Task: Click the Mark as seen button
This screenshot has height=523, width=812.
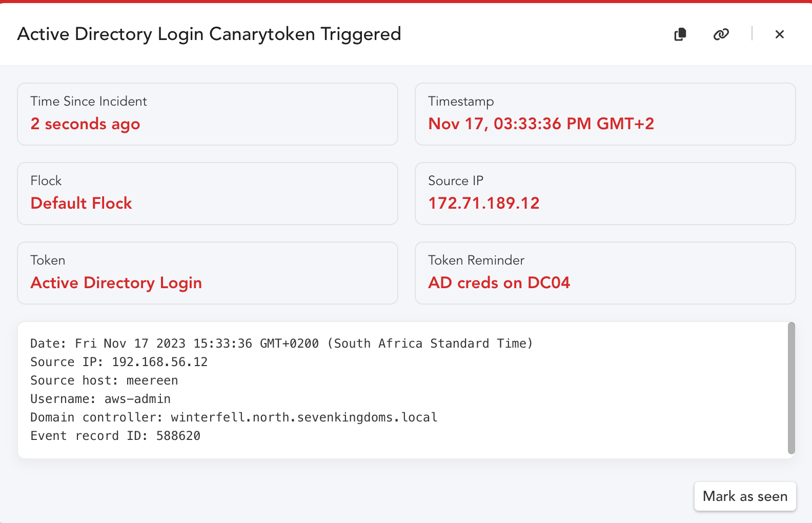Action: 745,496
